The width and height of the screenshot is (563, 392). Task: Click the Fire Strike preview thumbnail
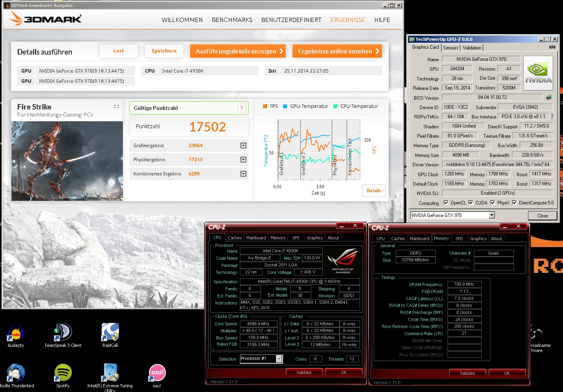67,161
